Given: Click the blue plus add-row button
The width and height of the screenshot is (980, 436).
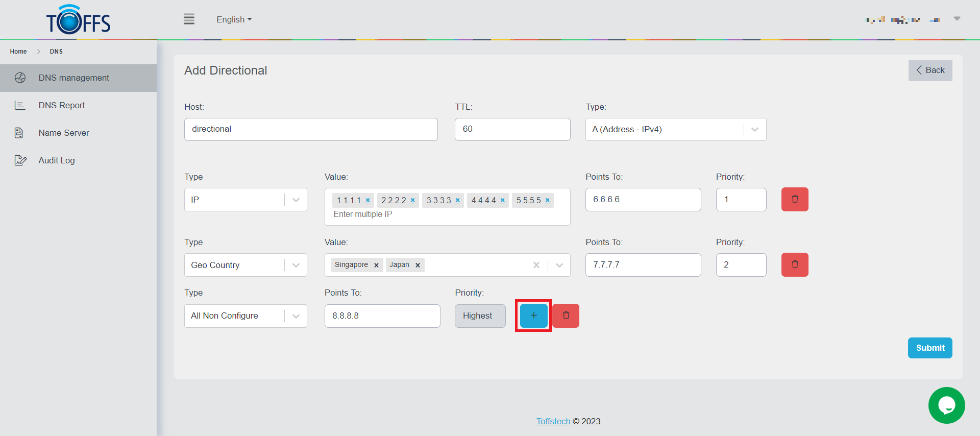Looking at the screenshot, I should [x=533, y=316].
